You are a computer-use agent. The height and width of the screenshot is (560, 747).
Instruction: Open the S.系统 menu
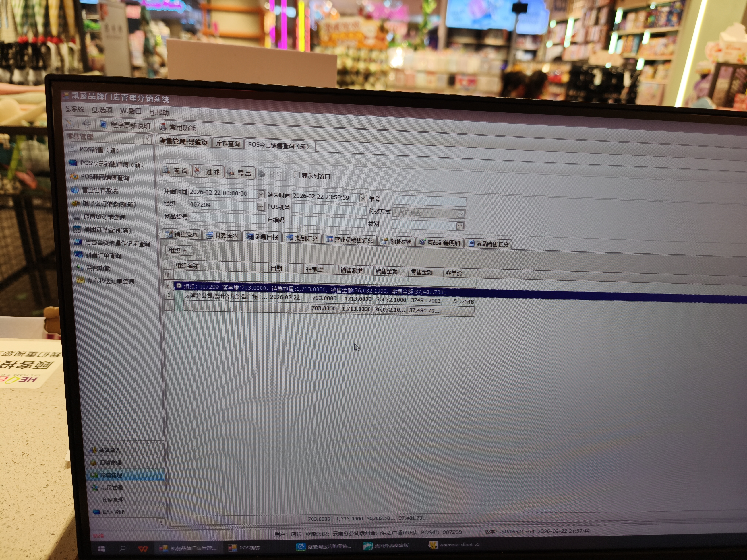tap(75, 109)
